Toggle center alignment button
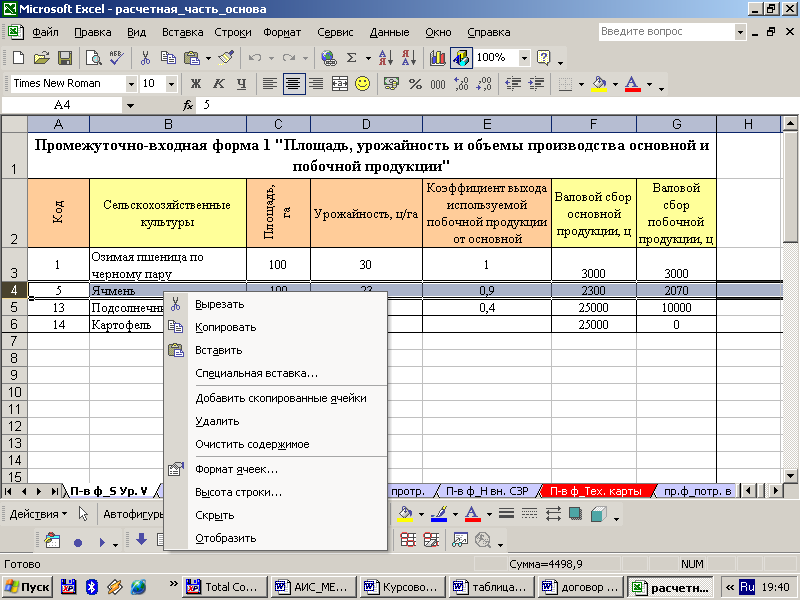Screen dimensions: 800x600 coord(293,84)
